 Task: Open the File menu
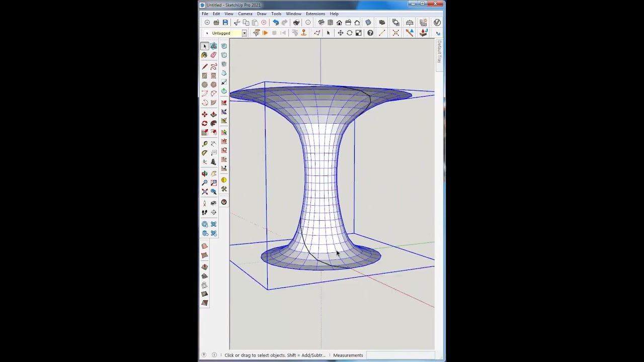coord(205,14)
